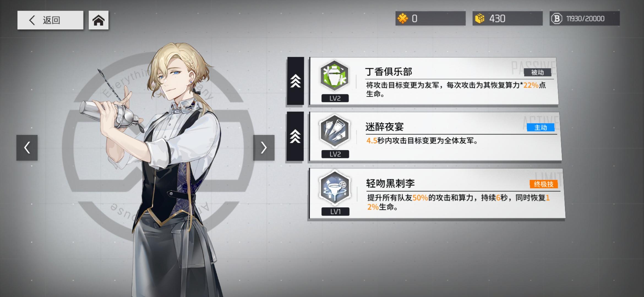Open the 迷醉夜宴 skill description text
The image size is (644, 297).
click(x=422, y=141)
